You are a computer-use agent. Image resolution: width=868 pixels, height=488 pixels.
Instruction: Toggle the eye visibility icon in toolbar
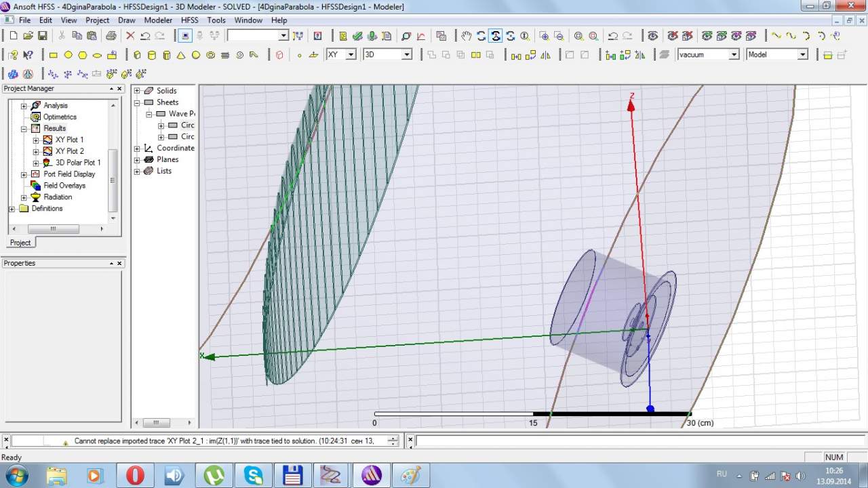(652, 36)
